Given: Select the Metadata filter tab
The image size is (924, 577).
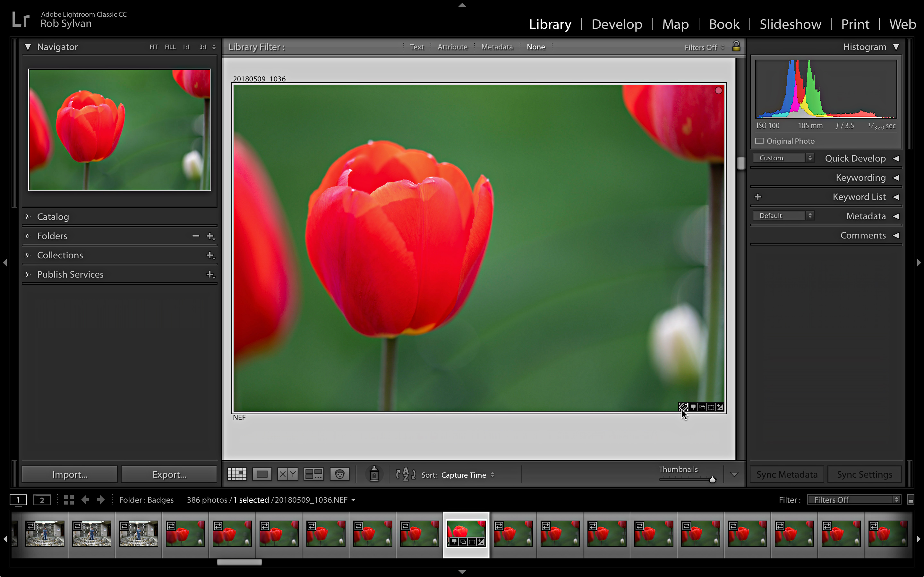Looking at the screenshot, I should 496,46.
